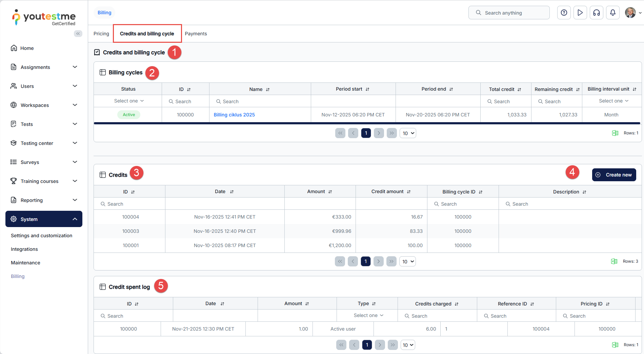
Task: Open Status filter Select one dropdown
Action: coord(129,101)
